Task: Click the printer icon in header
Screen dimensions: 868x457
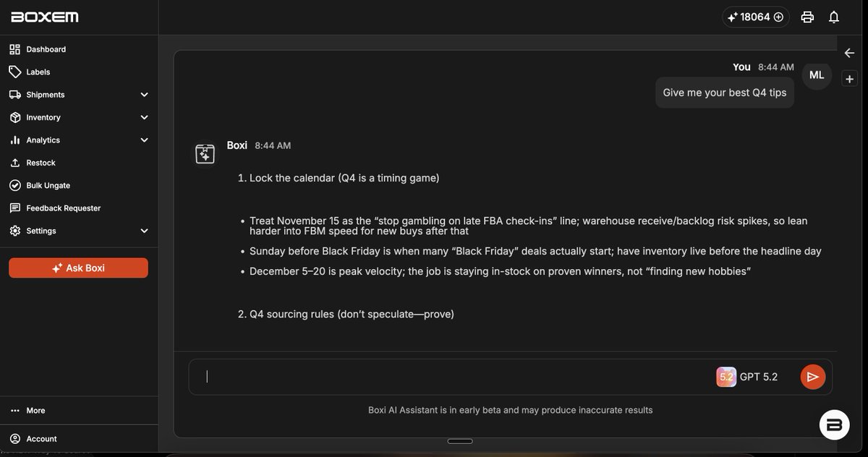Action: [x=807, y=17]
